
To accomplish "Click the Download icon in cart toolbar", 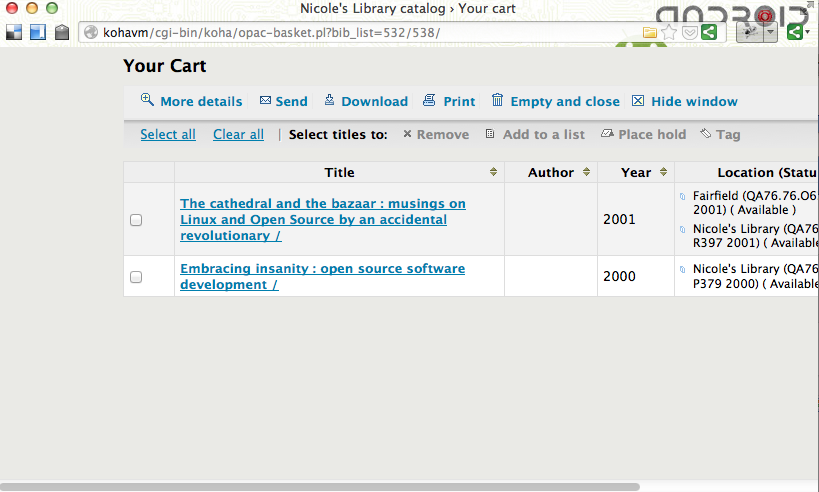I will pyautogui.click(x=329, y=100).
